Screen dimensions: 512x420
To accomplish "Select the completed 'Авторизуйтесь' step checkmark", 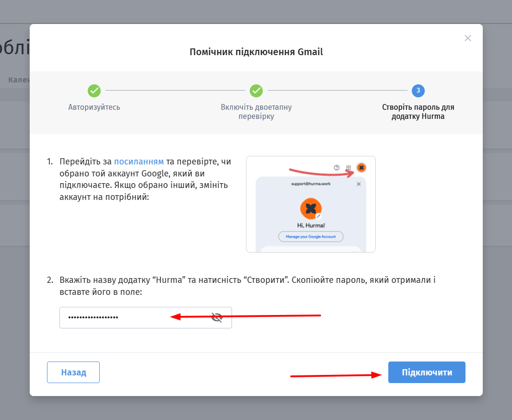I will pyautogui.click(x=94, y=91).
